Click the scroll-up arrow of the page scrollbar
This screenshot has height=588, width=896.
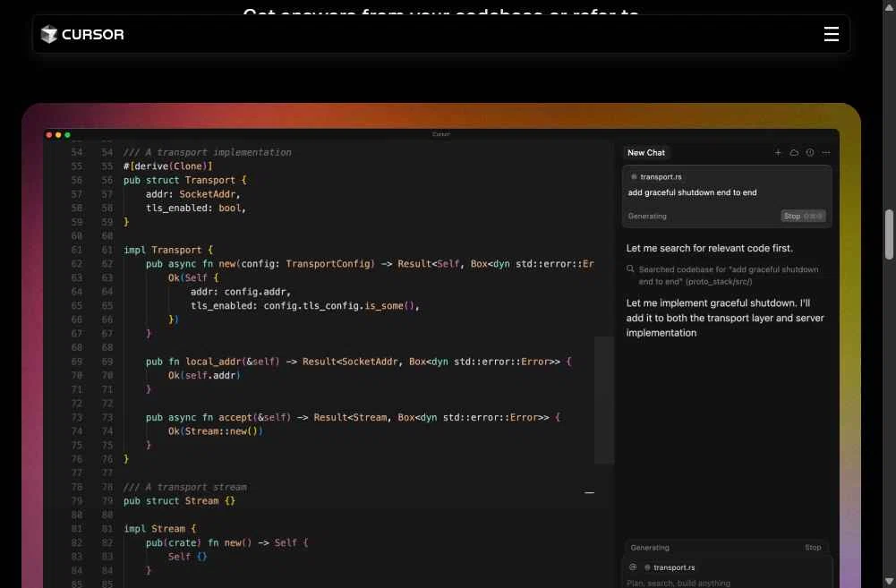click(x=889, y=7)
